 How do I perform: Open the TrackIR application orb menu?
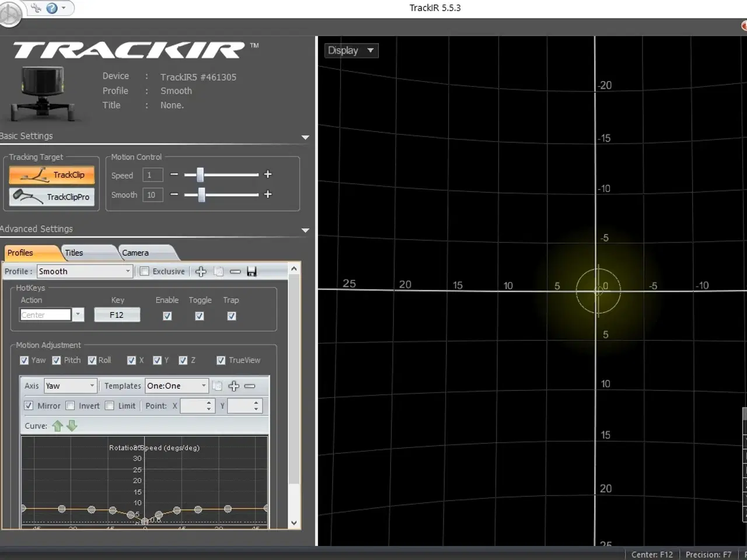coord(9,13)
